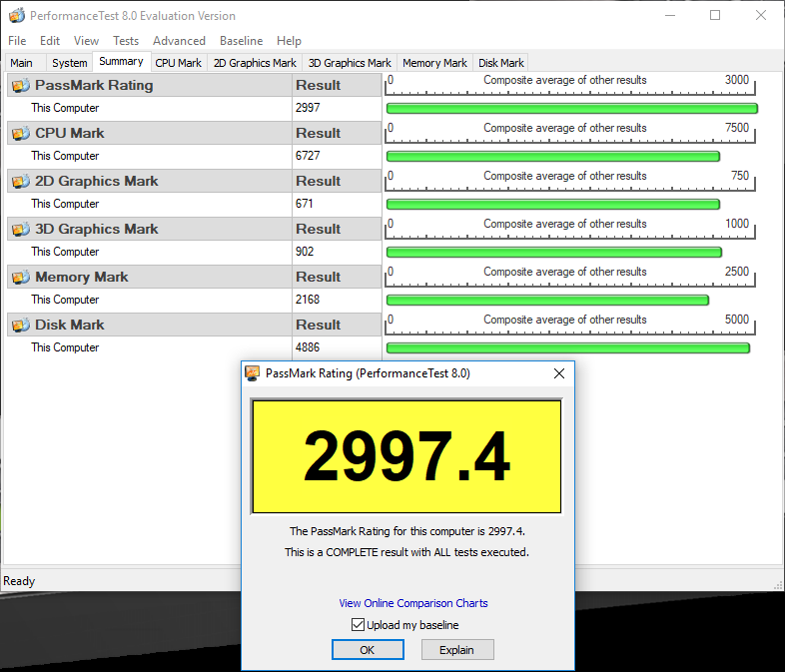This screenshot has height=672, width=785.
Task: Close the PassMark Rating dialog
Action: click(559, 373)
